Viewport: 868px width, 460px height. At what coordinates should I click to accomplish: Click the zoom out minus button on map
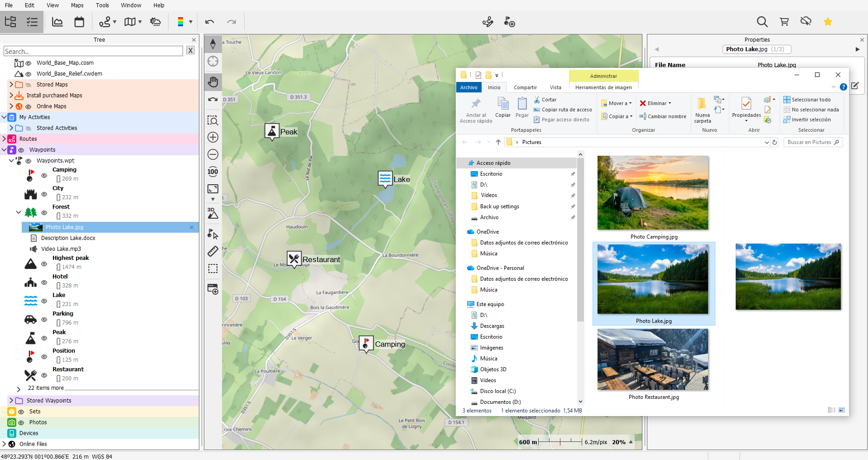(213, 154)
